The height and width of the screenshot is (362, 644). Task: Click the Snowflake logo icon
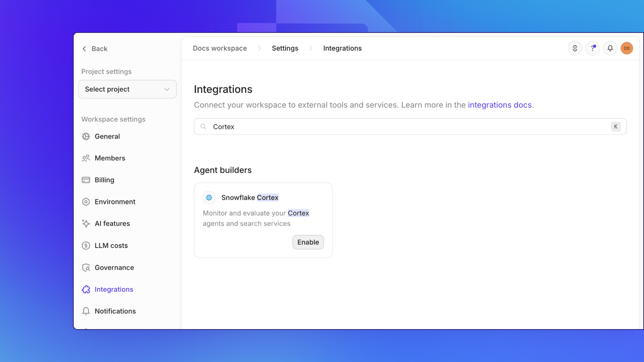(209, 198)
